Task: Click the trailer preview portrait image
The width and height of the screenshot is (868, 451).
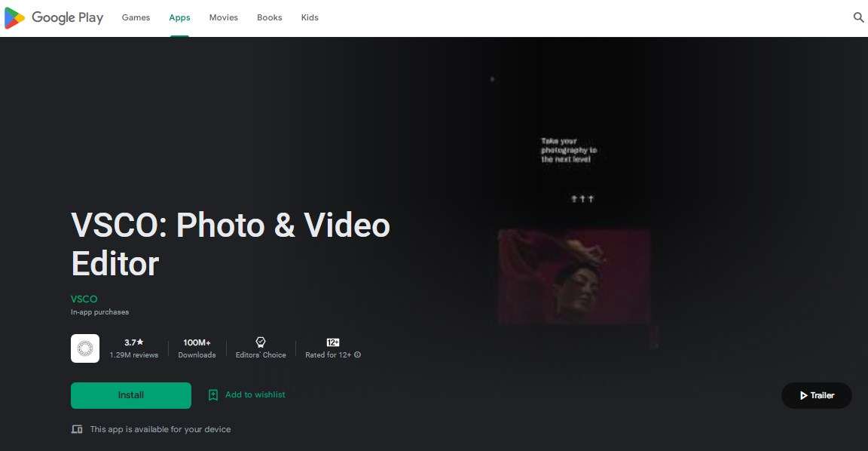Action: pyautogui.click(x=574, y=277)
